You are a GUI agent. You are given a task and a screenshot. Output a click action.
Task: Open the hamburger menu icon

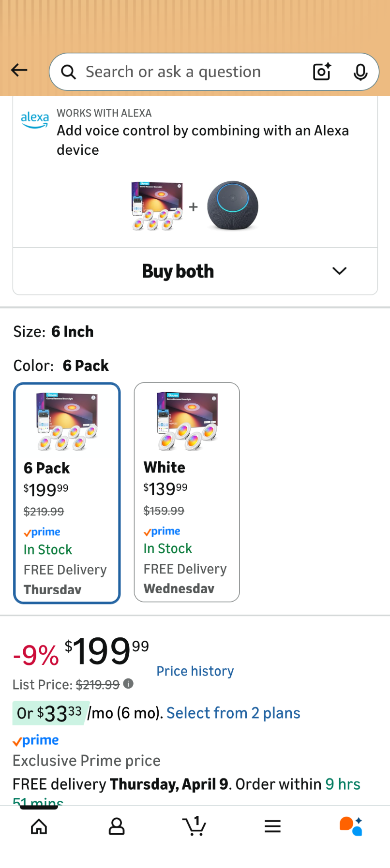coord(272,827)
